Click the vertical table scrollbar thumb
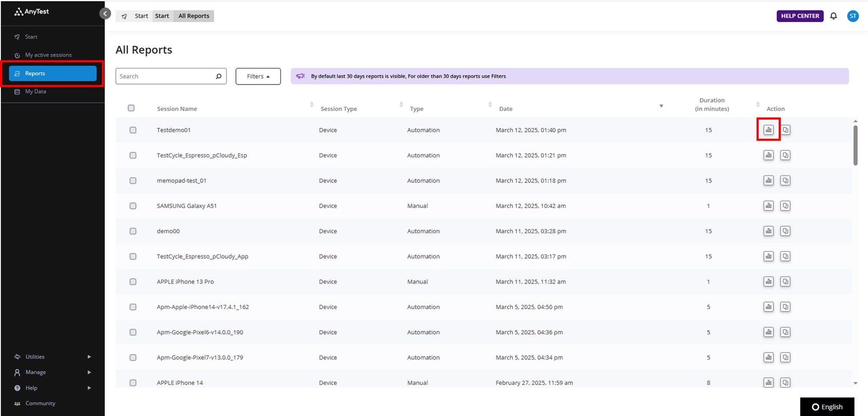The image size is (868, 416). [855, 145]
